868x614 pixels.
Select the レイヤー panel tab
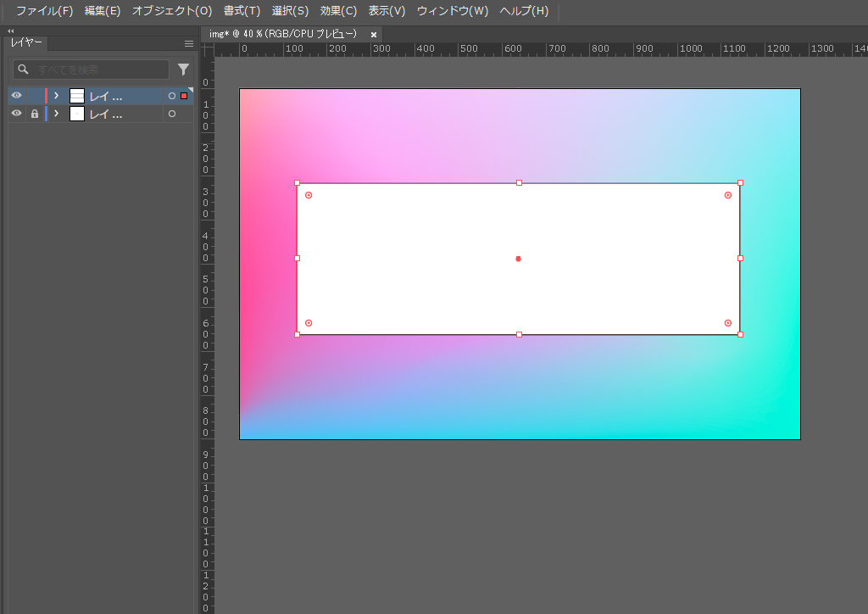coord(26,42)
